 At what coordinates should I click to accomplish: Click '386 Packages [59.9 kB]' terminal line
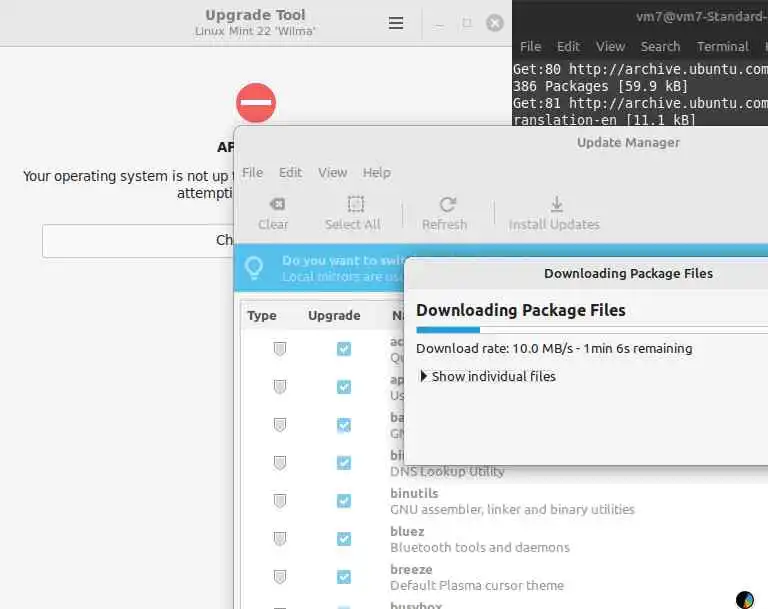600,86
